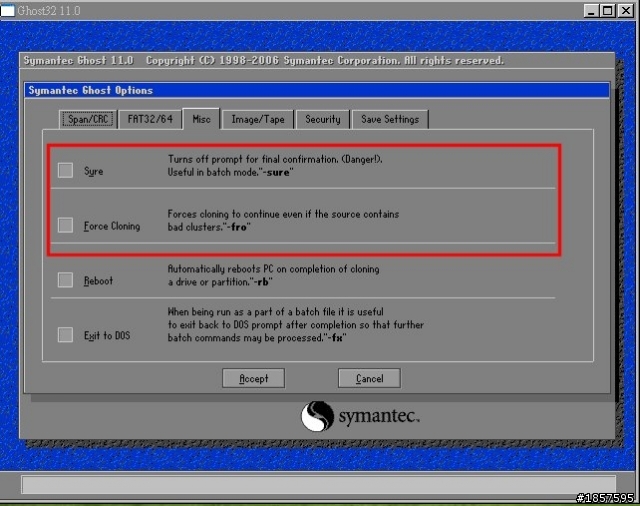
Task: Click the Symantec Ghost 11.0 copyright header
Action: pyautogui.click(x=264, y=60)
